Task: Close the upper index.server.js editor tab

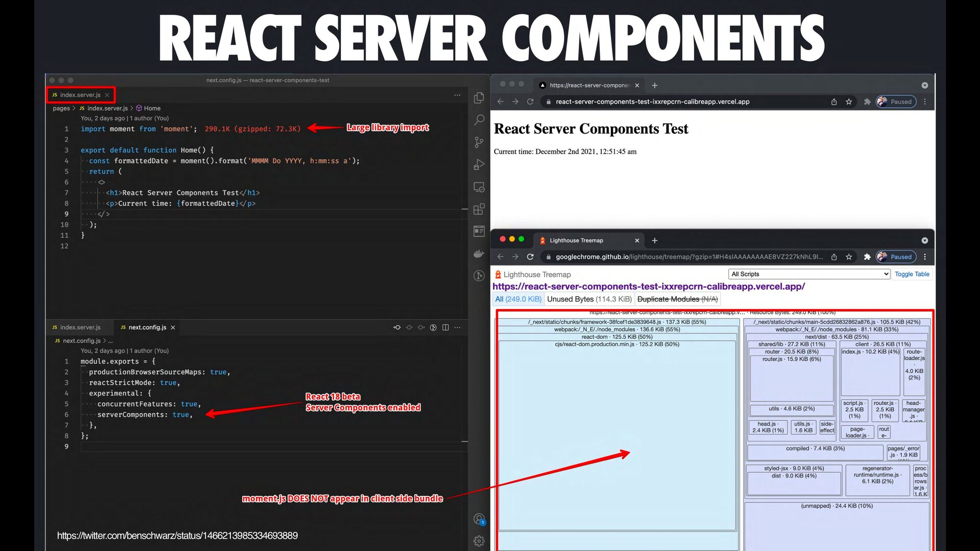Action: 107,95
